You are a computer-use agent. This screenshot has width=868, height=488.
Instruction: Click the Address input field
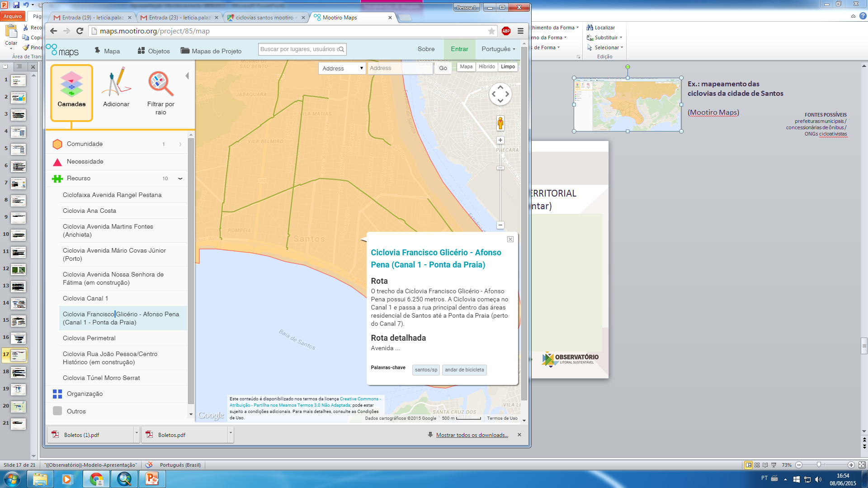400,68
